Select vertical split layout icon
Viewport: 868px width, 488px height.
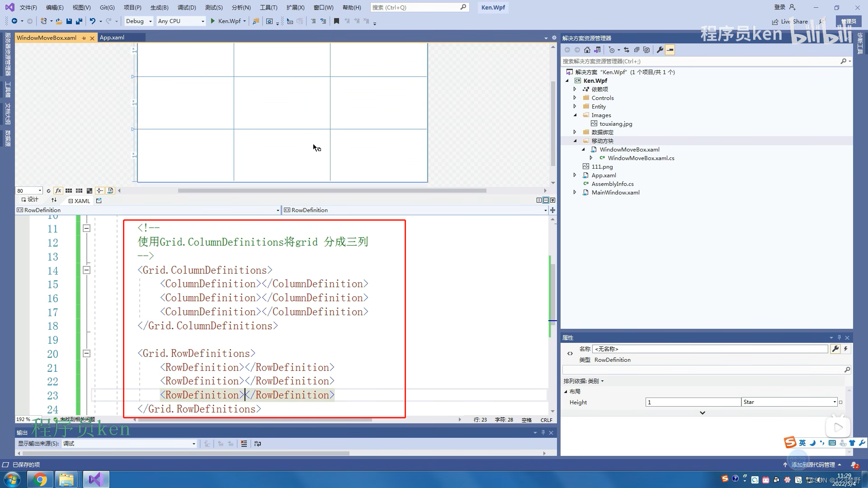(539, 200)
